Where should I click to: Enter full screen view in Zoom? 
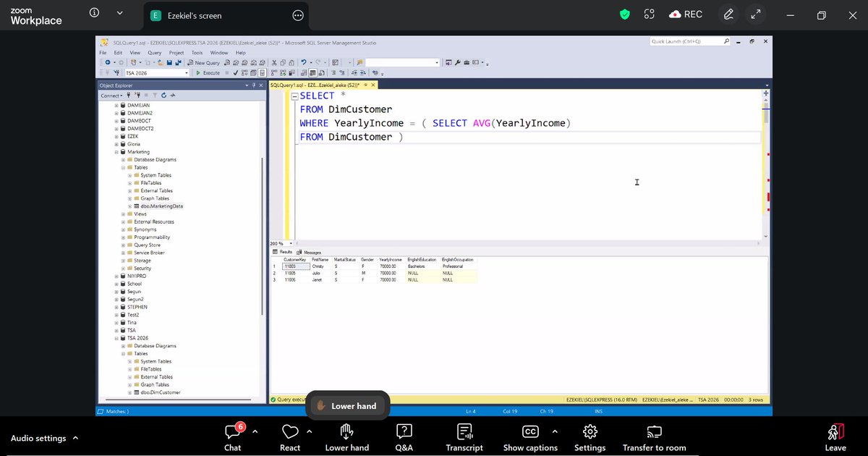(x=756, y=14)
